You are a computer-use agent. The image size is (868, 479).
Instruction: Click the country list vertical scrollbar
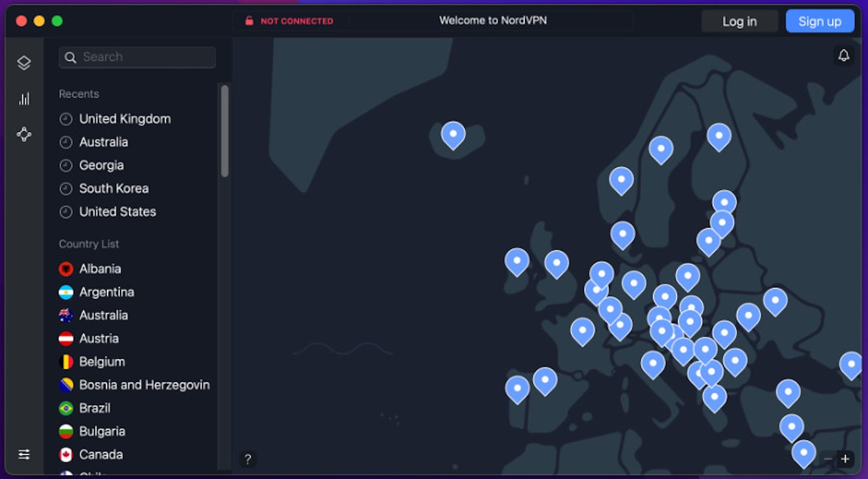click(225, 131)
